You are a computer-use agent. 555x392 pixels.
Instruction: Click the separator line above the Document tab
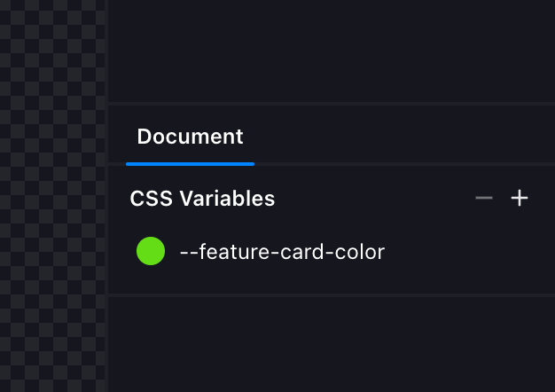pyautogui.click(x=330, y=104)
